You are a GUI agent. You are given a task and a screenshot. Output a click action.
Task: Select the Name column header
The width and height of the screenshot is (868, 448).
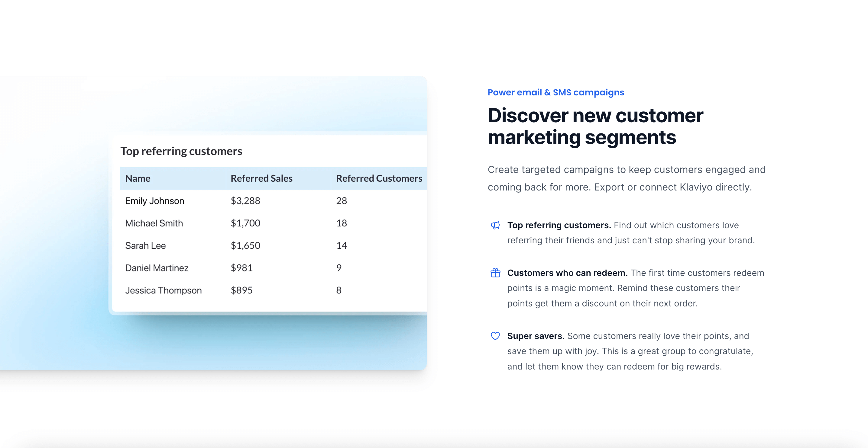137,178
